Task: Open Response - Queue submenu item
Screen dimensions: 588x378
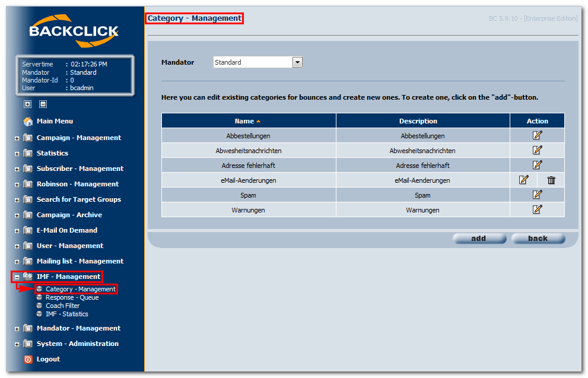Action: (72, 297)
